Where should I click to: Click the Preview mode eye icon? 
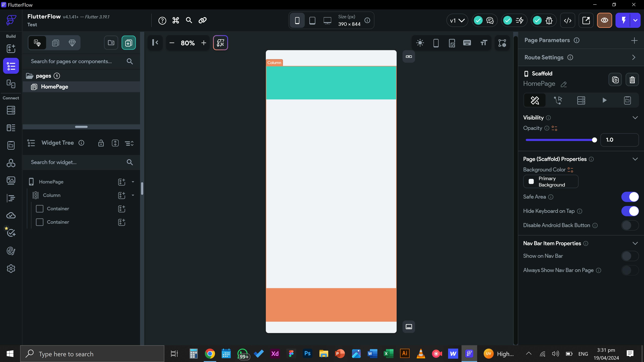click(604, 20)
